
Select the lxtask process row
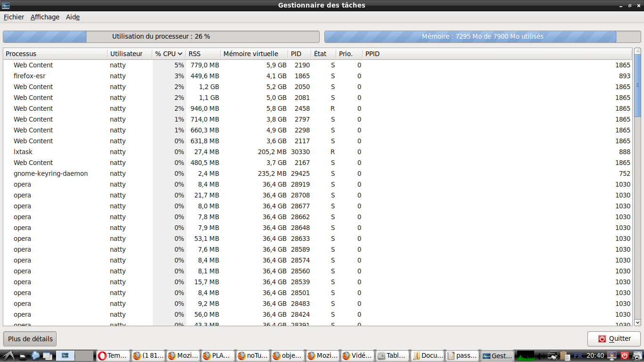point(317,152)
